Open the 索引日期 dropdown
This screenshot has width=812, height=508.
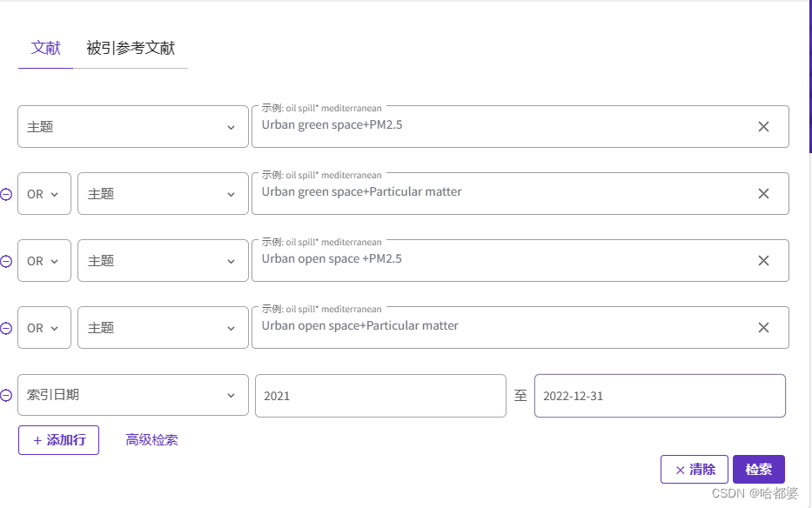click(133, 395)
